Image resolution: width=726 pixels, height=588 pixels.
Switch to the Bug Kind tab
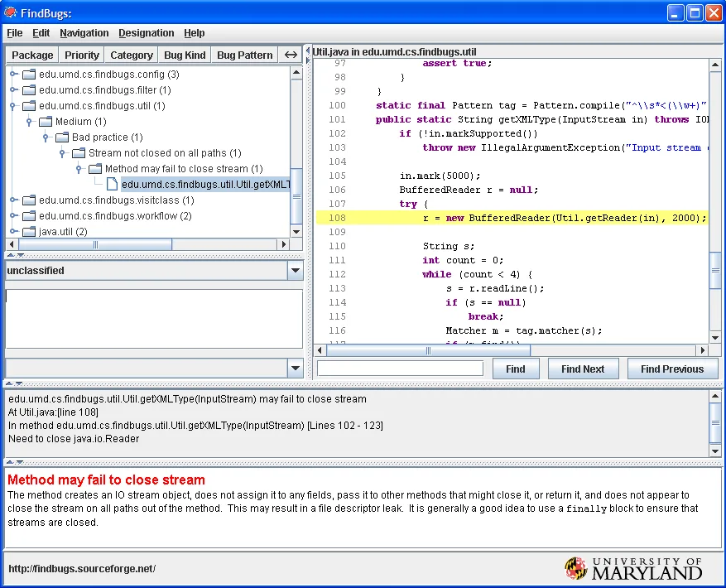pyautogui.click(x=184, y=55)
